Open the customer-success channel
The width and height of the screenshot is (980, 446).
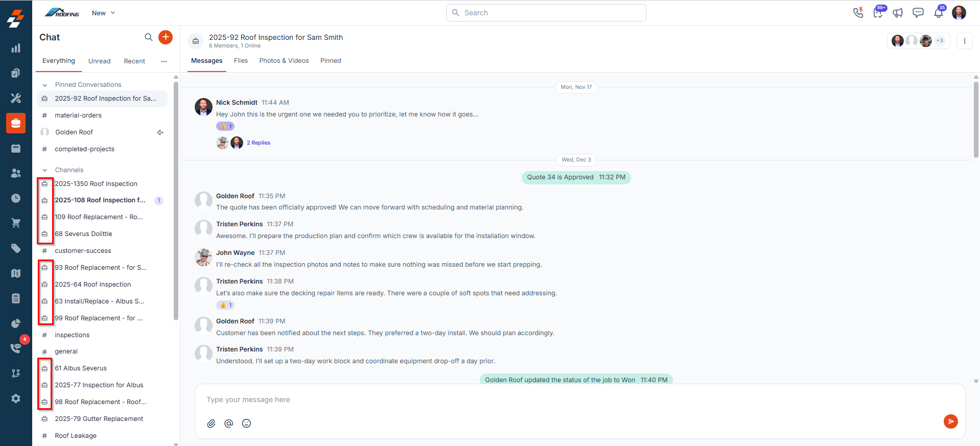coord(102,251)
